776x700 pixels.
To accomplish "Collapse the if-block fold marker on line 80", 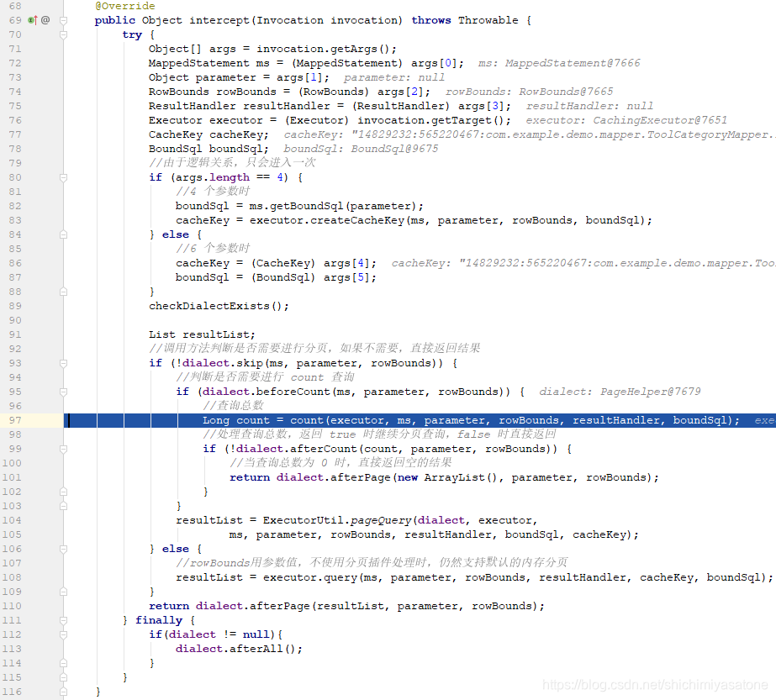I will click(x=64, y=177).
